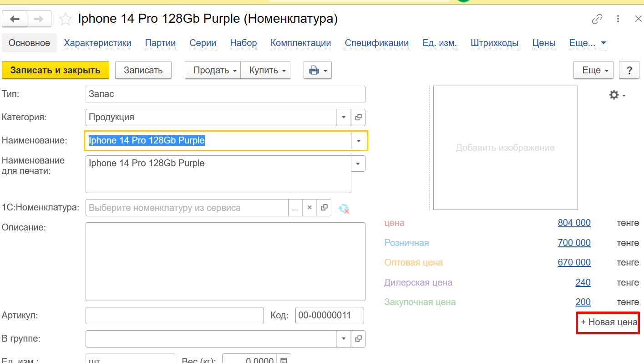Open the printer menu
This screenshot has width=644, height=363.
317,71
